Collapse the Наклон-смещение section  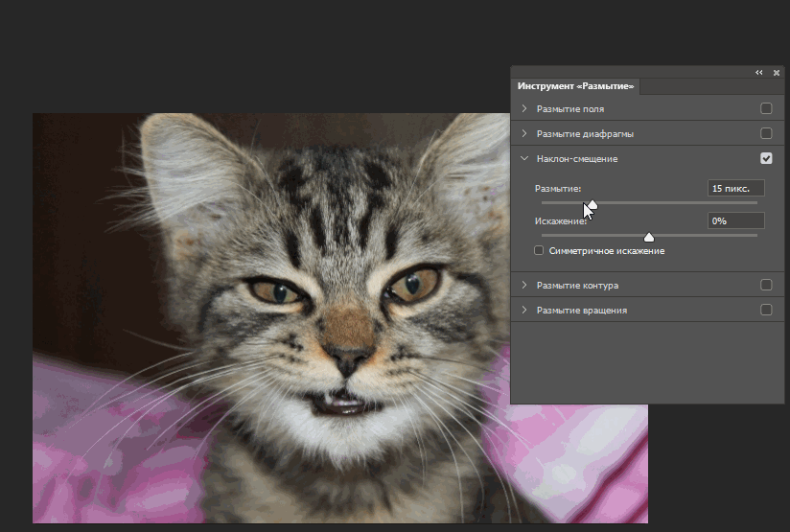pos(524,158)
